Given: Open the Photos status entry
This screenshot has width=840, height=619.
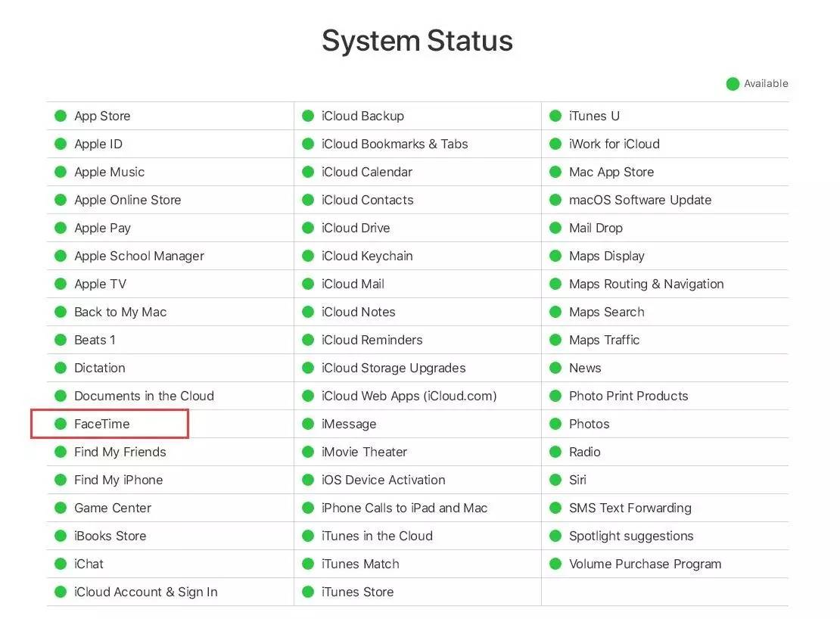Looking at the screenshot, I should [x=589, y=424].
